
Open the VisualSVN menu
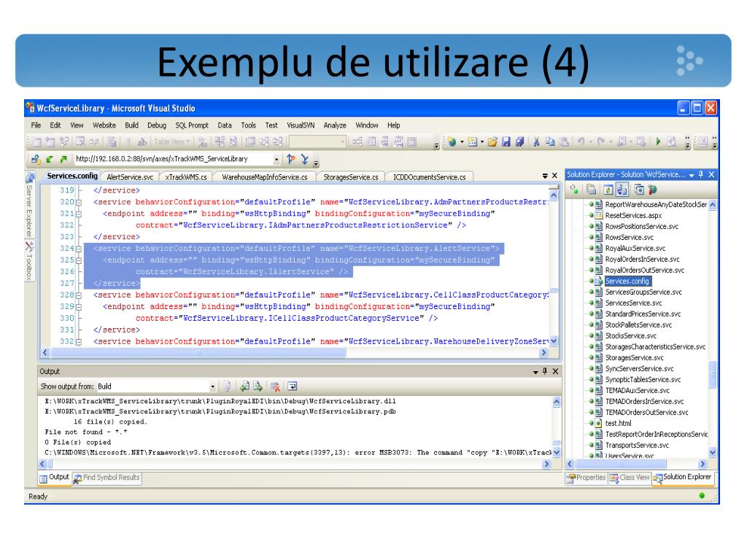tap(301, 125)
